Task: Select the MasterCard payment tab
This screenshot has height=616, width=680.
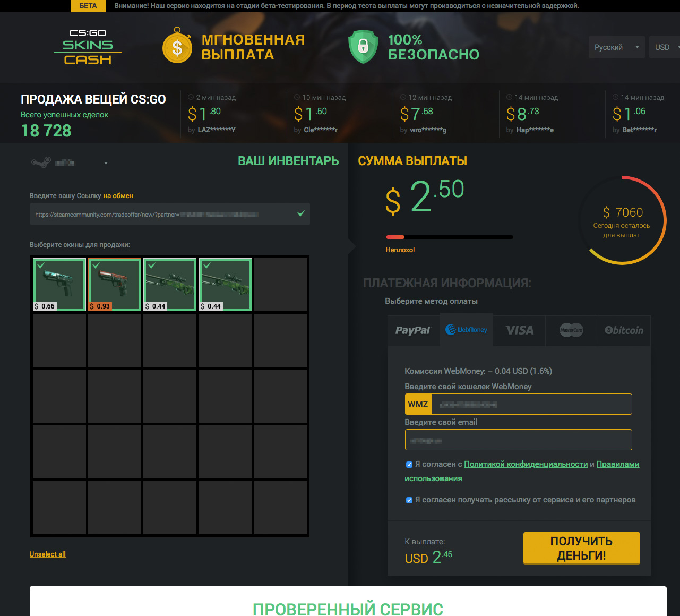Action: 571,330
